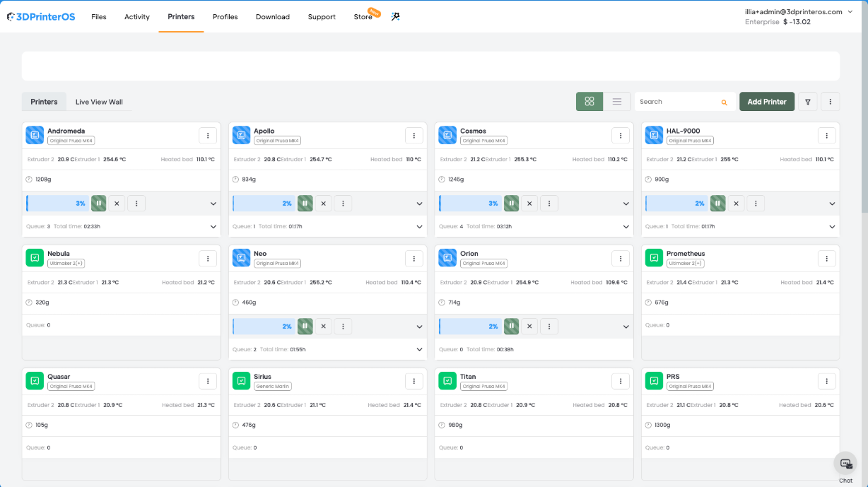Image resolution: width=868 pixels, height=487 pixels.
Task: Open Andromeda printer card menu
Action: [x=207, y=135]
